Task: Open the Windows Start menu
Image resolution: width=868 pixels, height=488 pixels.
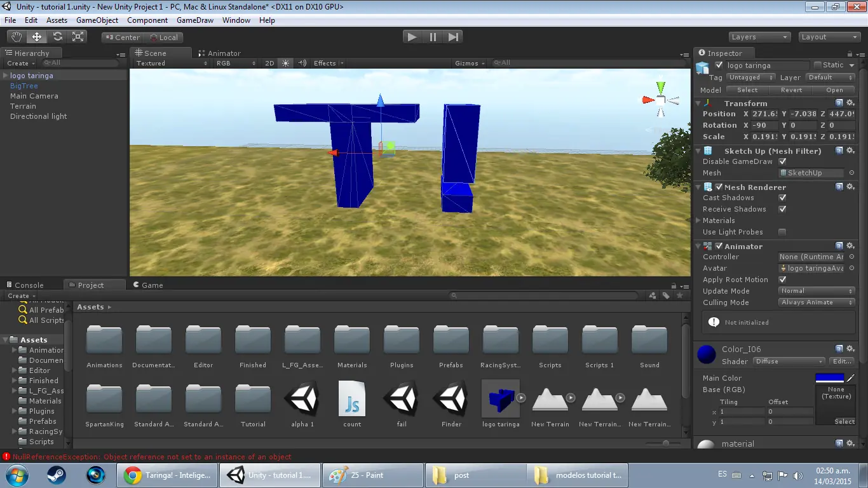Action: click(16, 475)
